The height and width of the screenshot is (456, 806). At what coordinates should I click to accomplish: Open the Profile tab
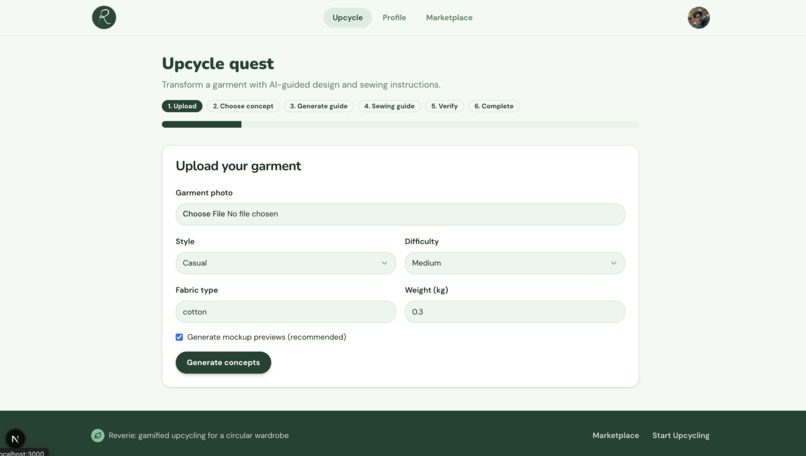point(394,17)
